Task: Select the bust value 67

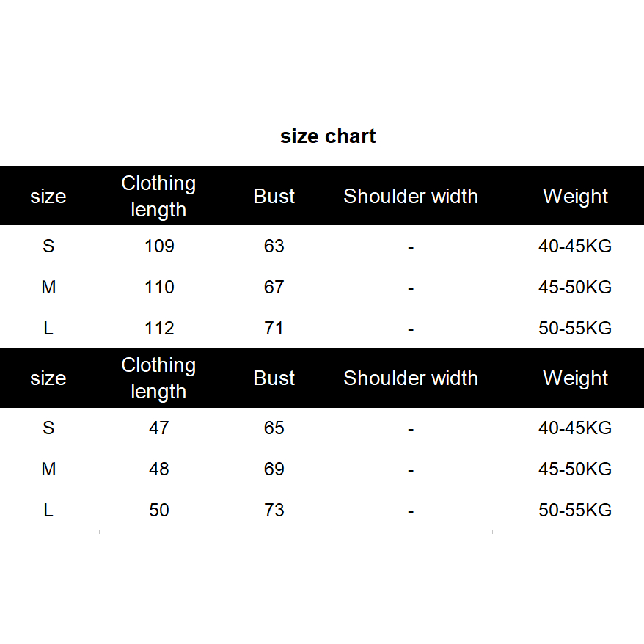Action: click(274, 287)
